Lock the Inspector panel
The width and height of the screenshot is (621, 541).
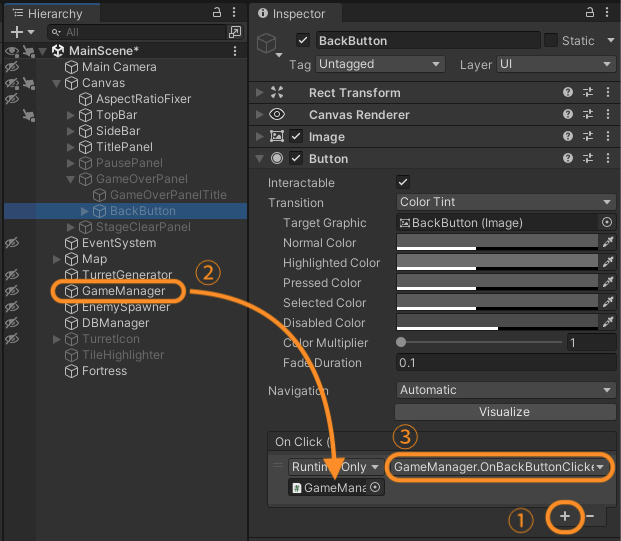(590, 12)
